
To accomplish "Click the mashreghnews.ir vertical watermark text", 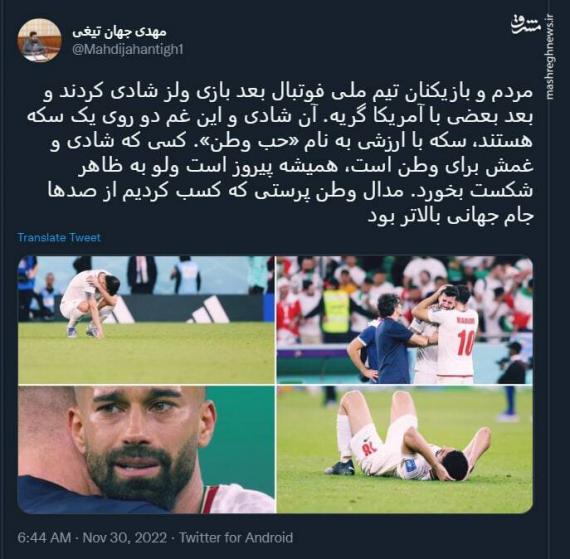I will pos(550,57).
